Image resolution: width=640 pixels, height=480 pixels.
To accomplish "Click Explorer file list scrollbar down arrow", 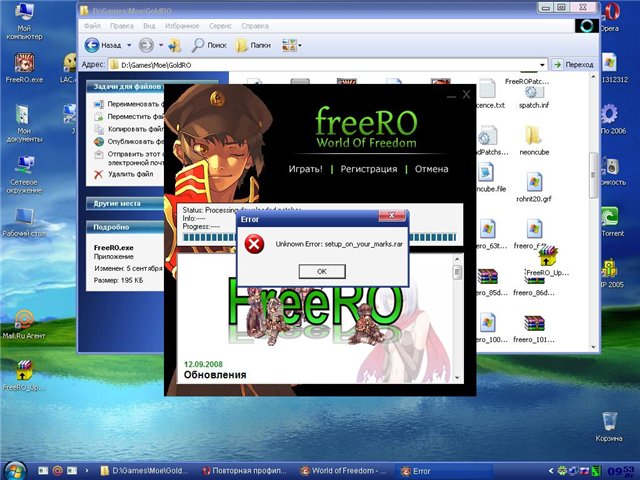I will point(594,347).
